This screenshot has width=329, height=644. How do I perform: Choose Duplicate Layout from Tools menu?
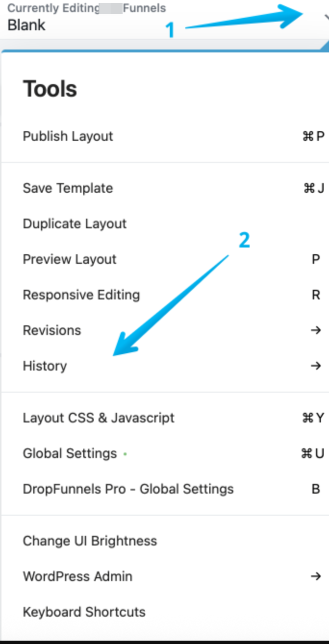pos(75,224)
